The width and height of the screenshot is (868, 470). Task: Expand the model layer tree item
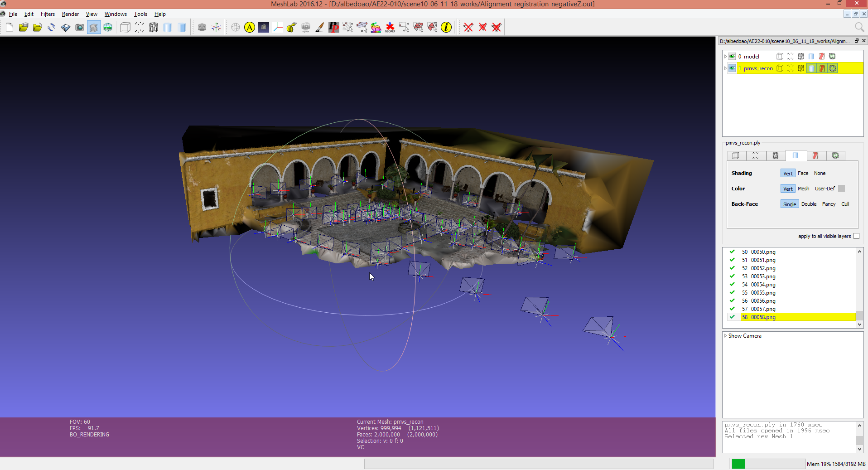point(725,57)
